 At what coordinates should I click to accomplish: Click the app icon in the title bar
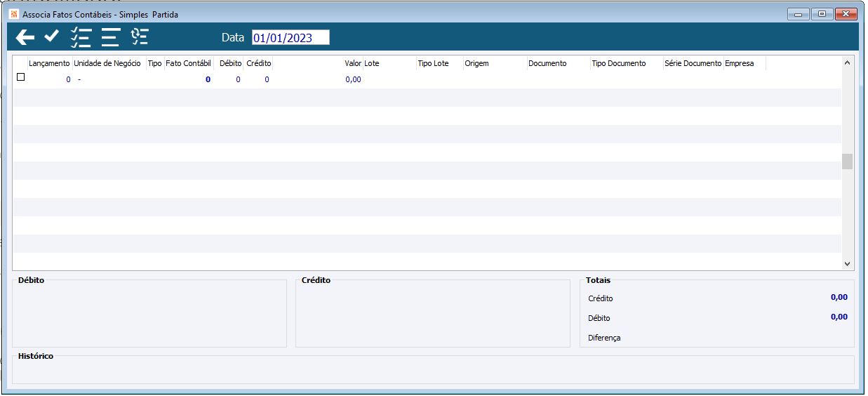point(14,14)
